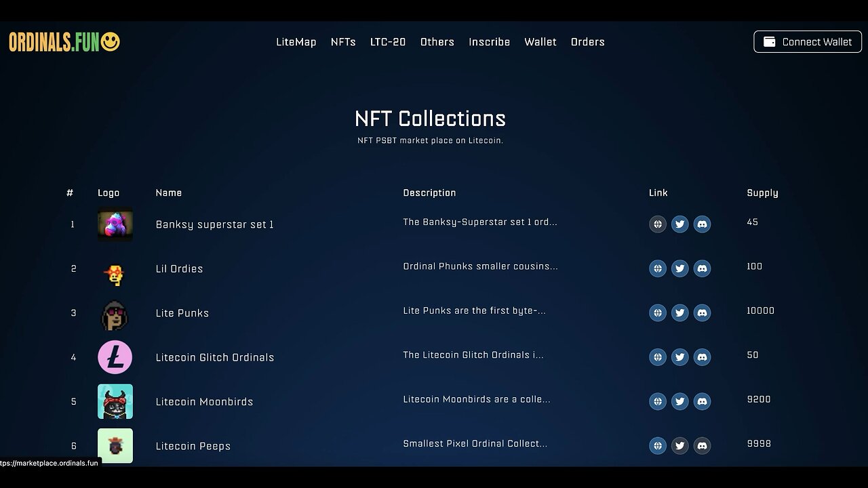
Task: Open website link for Lite Punks
Action: (658, 312)
